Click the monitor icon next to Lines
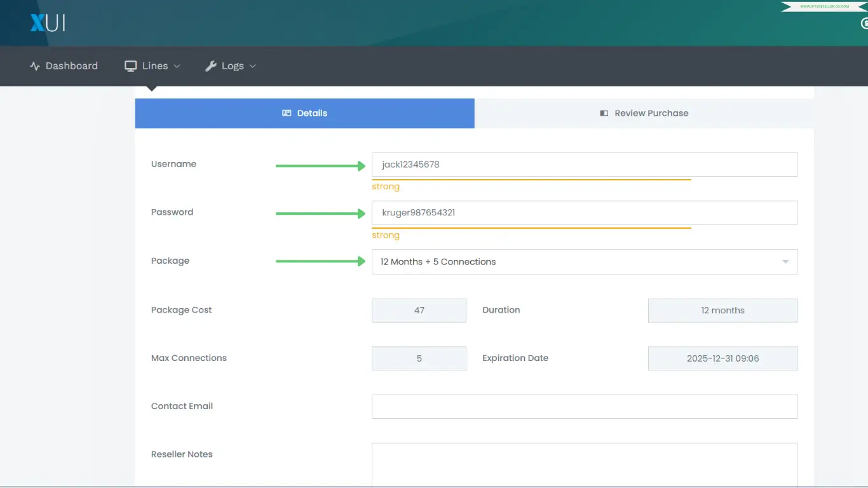868x488 pixels. point(130,65)
